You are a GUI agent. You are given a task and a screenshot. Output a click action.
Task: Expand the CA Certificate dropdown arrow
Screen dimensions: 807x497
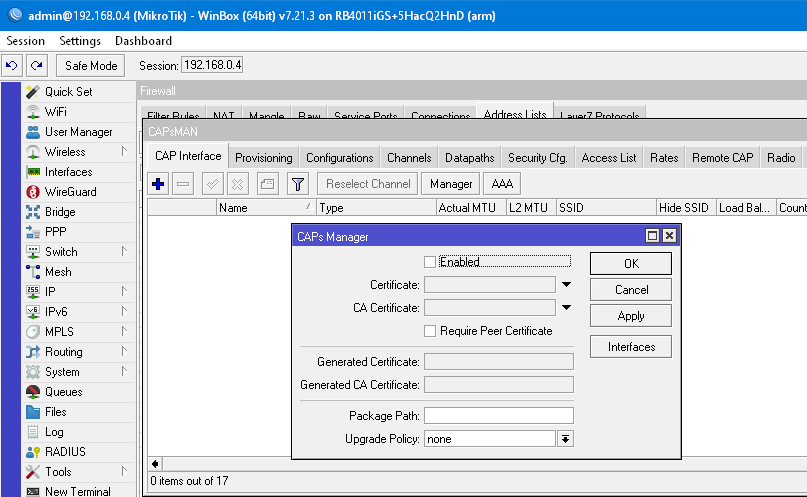click(x=566, y=308)
